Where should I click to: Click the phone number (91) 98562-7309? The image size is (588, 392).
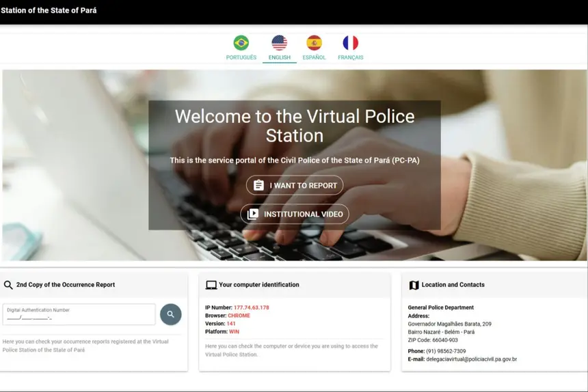pos(446,351)
